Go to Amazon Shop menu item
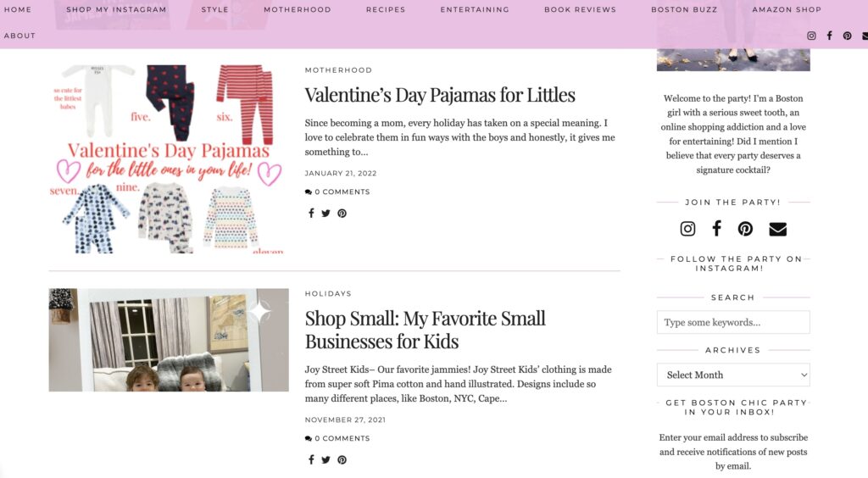The height and width of the screenshot is (478, 868). 787,10
